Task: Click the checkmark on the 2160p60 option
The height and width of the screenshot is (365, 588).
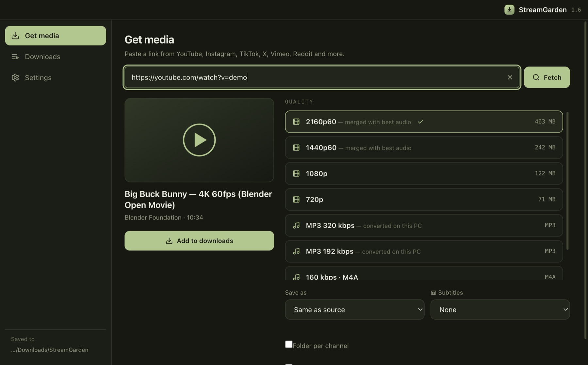Action: pos(420,122)
